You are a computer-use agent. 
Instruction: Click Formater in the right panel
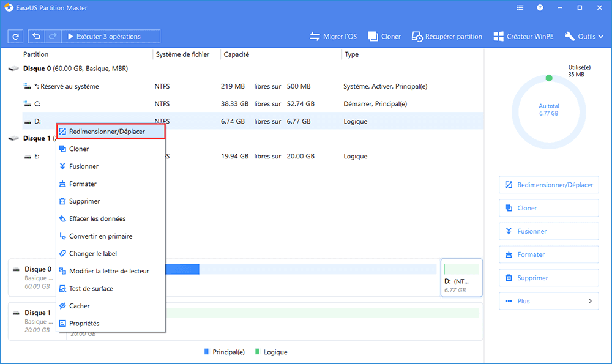(x=549, y=254)
